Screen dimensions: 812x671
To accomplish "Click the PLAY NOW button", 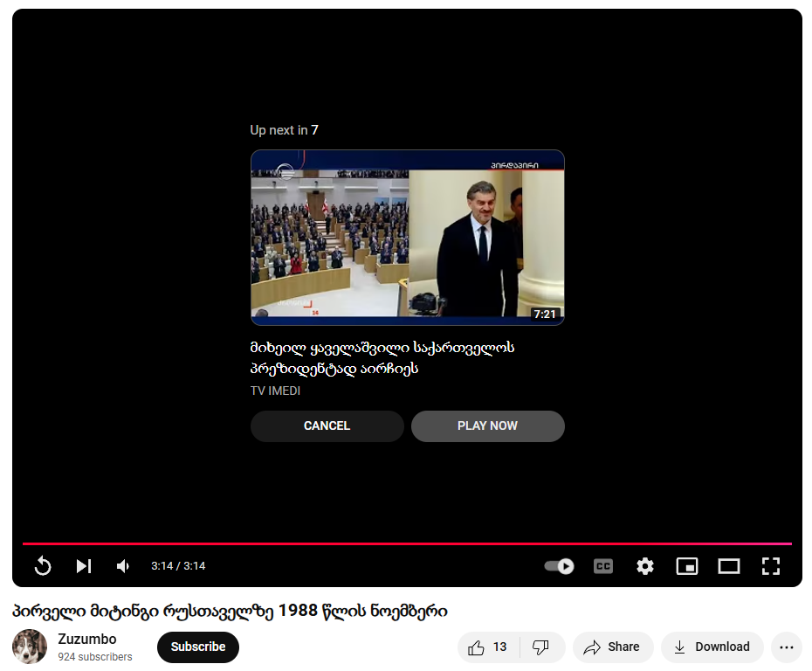I will [x=488, y=425].
